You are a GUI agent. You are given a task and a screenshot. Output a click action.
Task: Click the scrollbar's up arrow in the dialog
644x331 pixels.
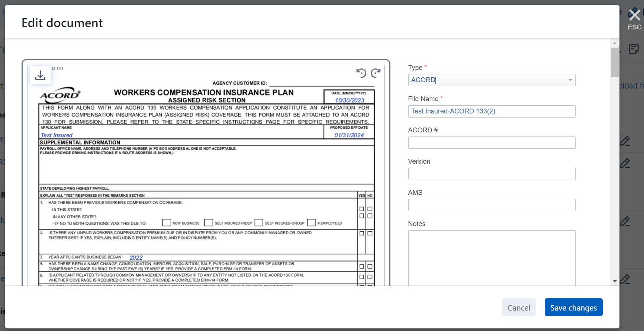point(615,43)
